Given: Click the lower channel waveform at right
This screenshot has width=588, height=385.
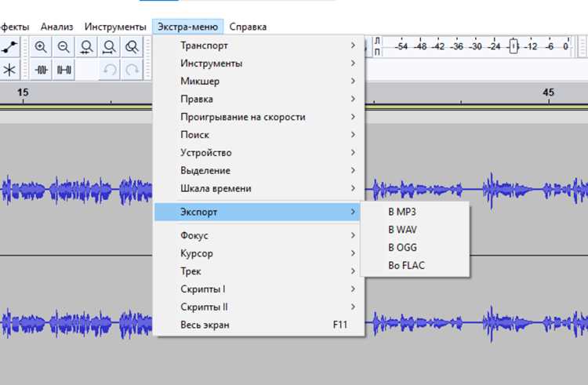Looking at the screenshot, I should [476, 322].
